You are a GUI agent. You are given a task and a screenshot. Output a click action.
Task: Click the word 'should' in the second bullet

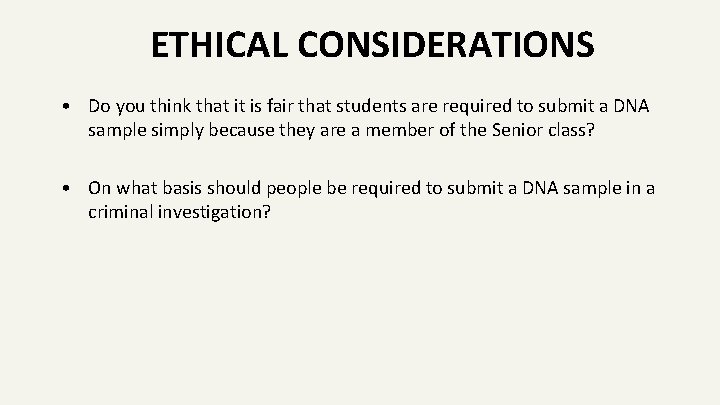click(x=234, y=188)
